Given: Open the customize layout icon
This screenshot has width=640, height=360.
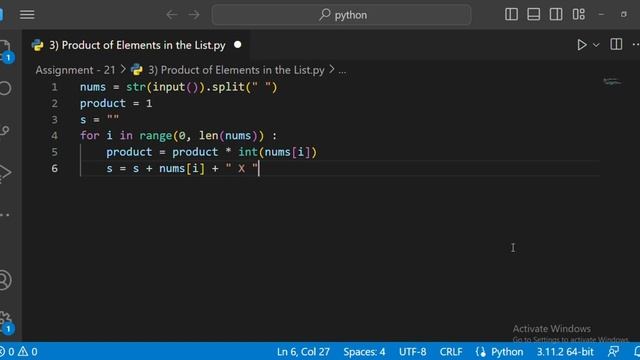Looking at the screenshot, I should click(578, 14).
